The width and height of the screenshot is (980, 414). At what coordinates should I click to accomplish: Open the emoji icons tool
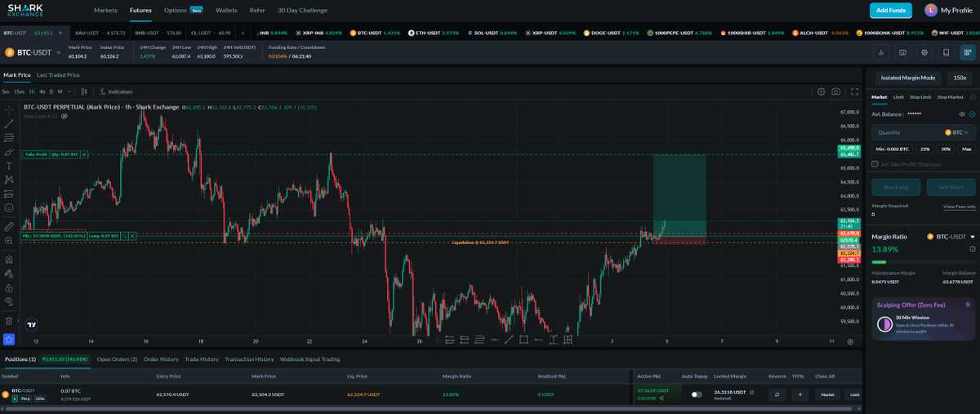point(8,208)
